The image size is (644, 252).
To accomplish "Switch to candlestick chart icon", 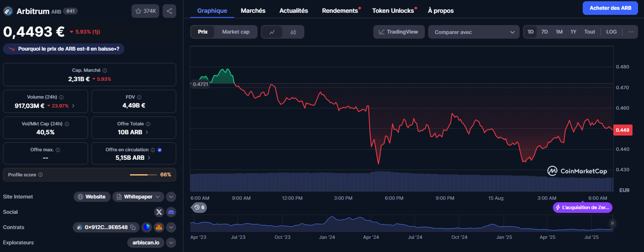I will click(x=293, y=32).
